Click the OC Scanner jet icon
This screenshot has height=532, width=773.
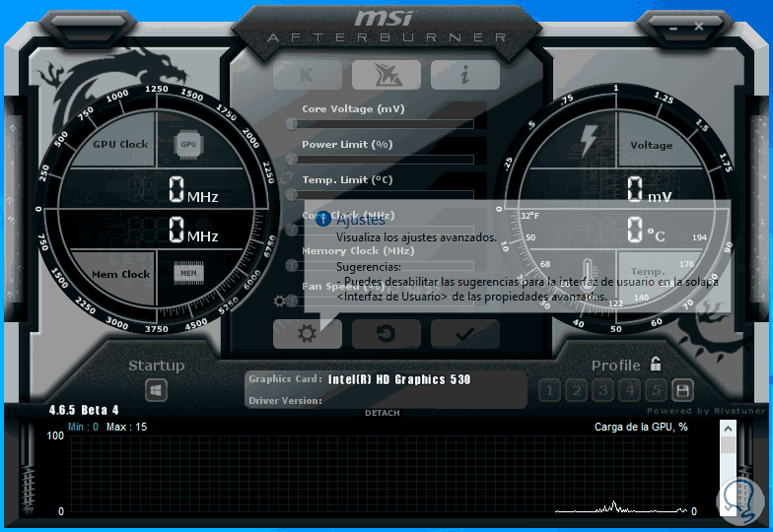[x=386, y=75]
